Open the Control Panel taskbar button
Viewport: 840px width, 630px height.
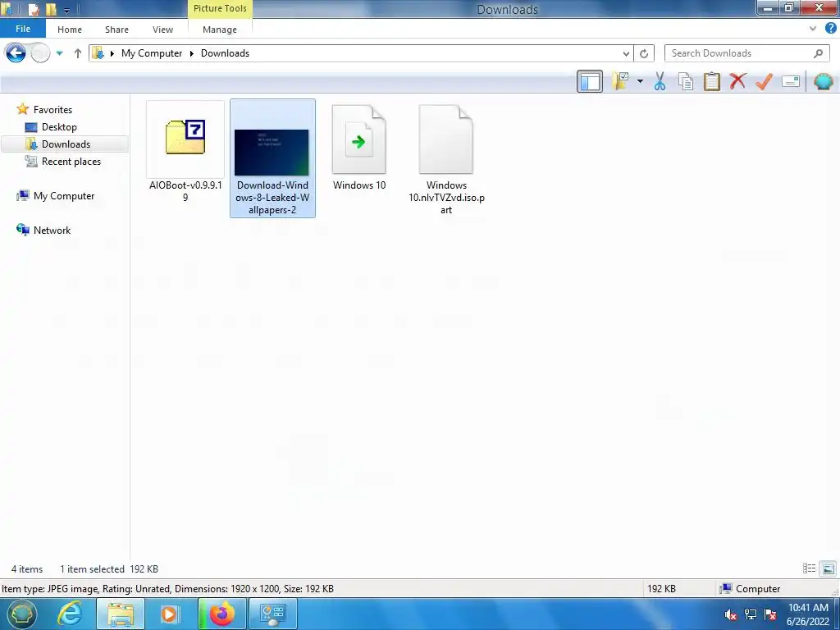pos(272,614)
